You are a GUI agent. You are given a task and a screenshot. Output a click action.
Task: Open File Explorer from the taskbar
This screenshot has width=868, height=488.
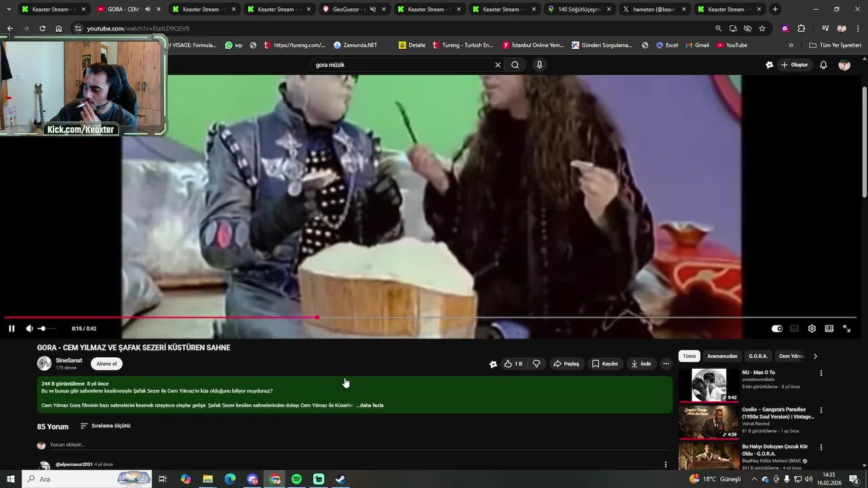tap(208, 479)
